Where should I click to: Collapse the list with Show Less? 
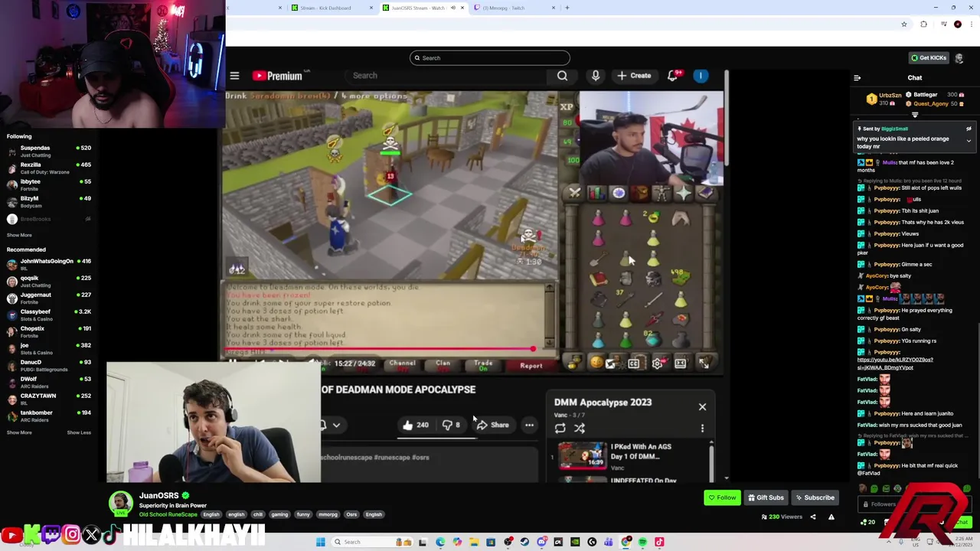tap(79, 432)
